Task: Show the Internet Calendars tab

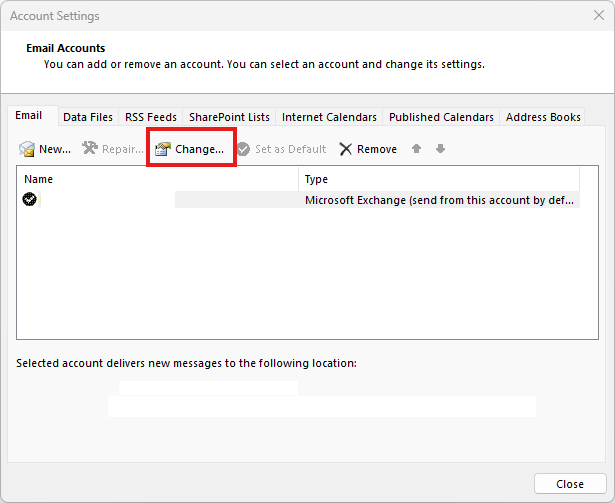Action: coord(329,117)
